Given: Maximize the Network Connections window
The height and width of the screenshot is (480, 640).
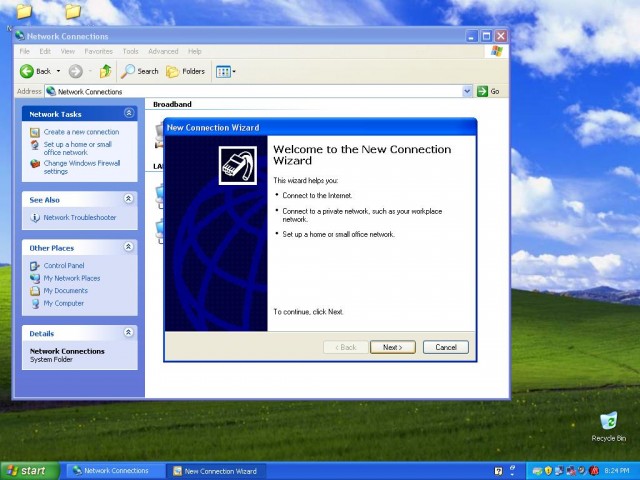Looking at the screenshot, I should (486, 36).
